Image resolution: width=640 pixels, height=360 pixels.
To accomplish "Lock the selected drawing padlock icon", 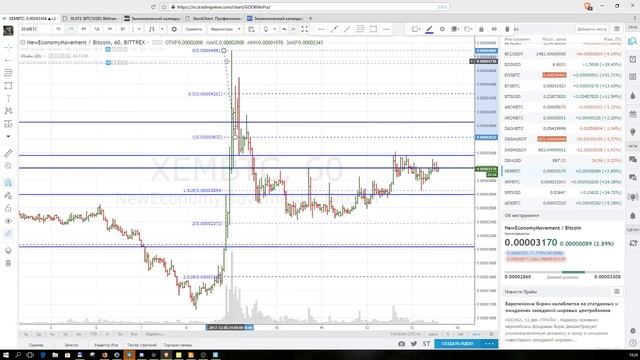I will (481, 29).
